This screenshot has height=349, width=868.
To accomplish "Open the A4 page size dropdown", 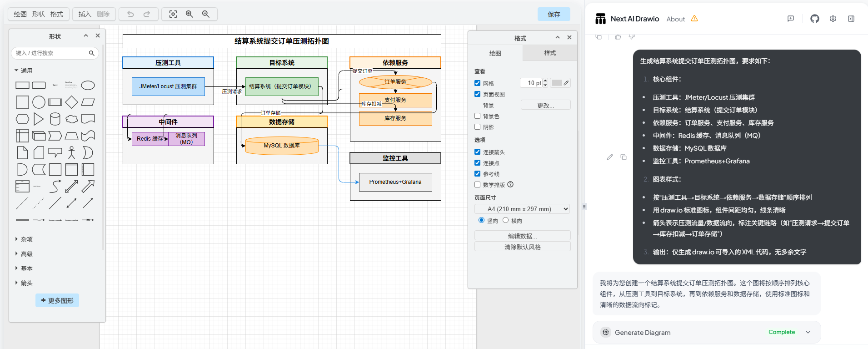I will pos(522,209).
